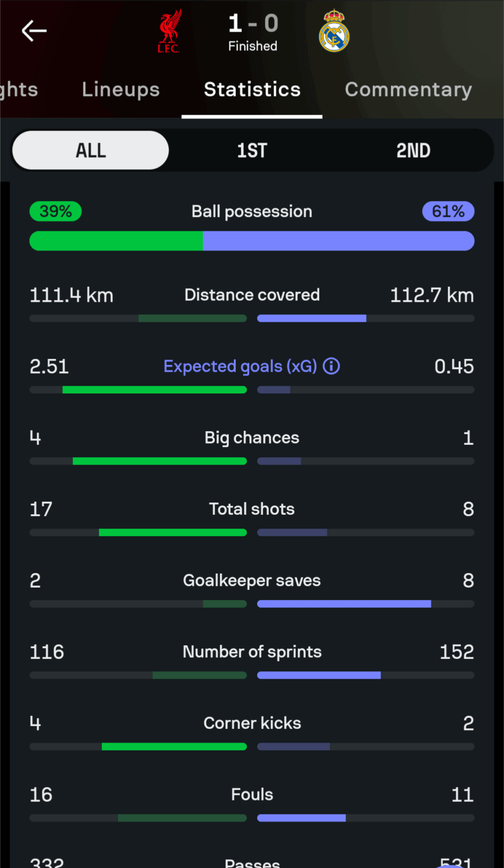The width and height of the screenshot is (504, 868).
Task: Select the Real Madrid club crest
Action: pyautogui.click(x=334, y=31)
